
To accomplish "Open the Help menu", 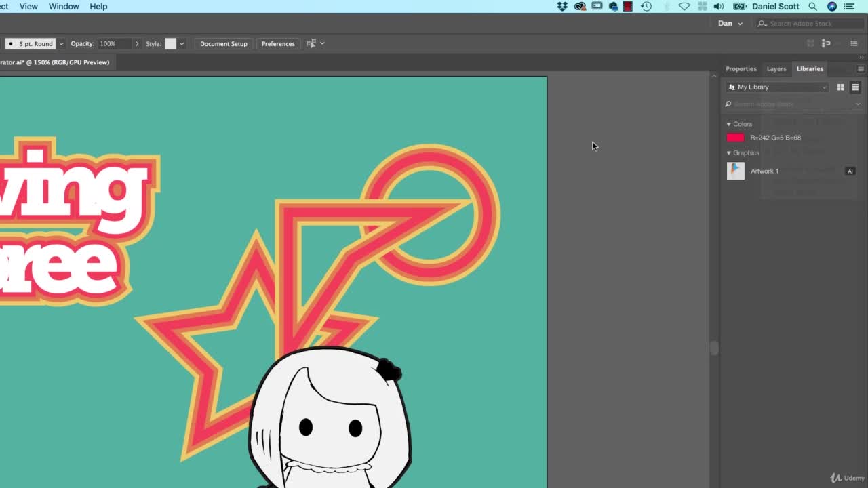I will click(98, 6).
